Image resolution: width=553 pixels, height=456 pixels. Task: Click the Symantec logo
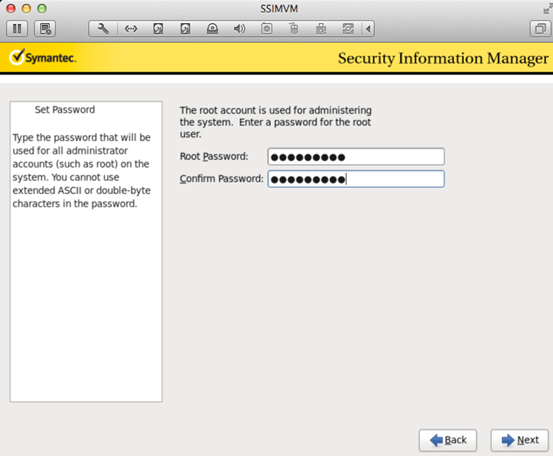point(43,57)
